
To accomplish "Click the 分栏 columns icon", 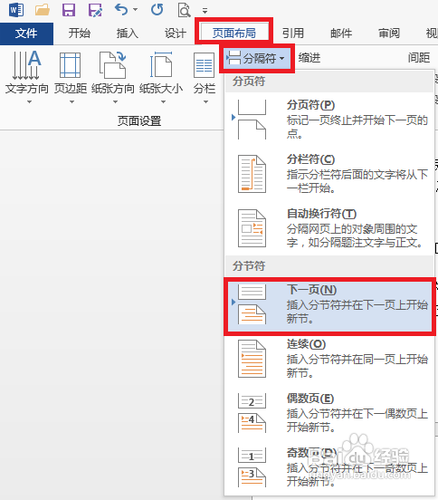I will click(204, 65).
